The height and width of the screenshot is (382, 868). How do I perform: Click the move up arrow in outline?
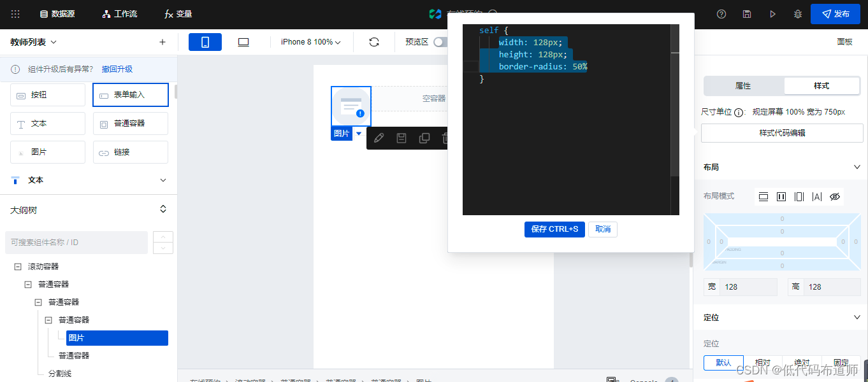point(163,237)
